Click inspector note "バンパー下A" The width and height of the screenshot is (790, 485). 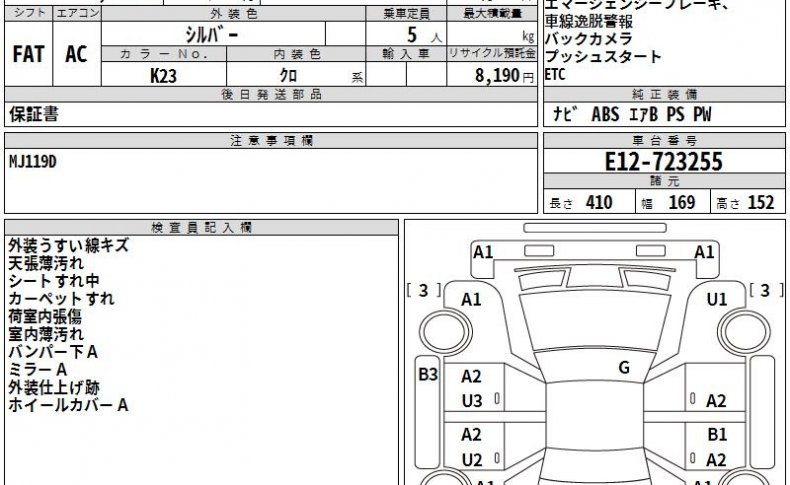tap(53, 352)
